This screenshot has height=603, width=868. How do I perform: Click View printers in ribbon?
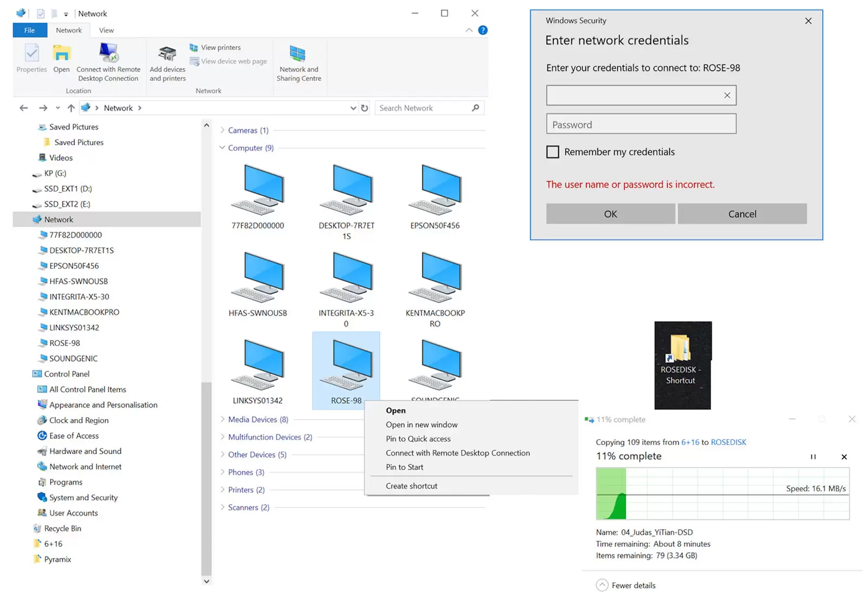[x=220, y=48]
